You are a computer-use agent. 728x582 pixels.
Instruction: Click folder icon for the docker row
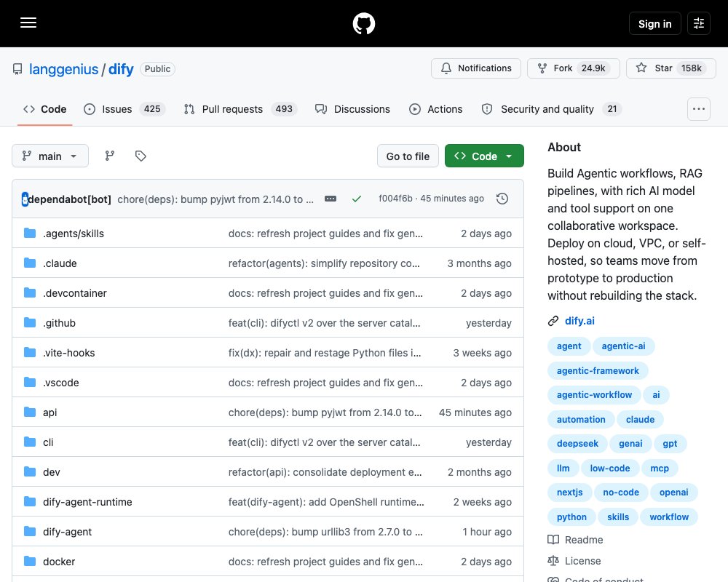tap(30, 561)
